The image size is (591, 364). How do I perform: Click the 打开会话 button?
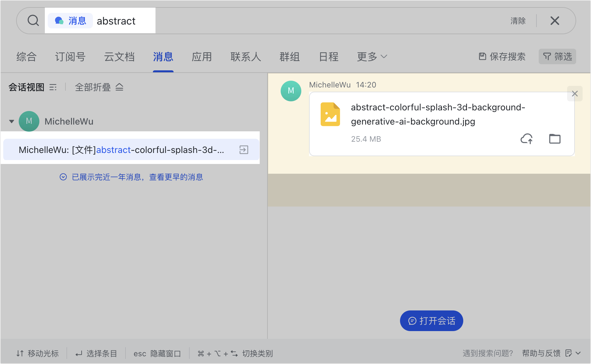[x=431, y=320]
